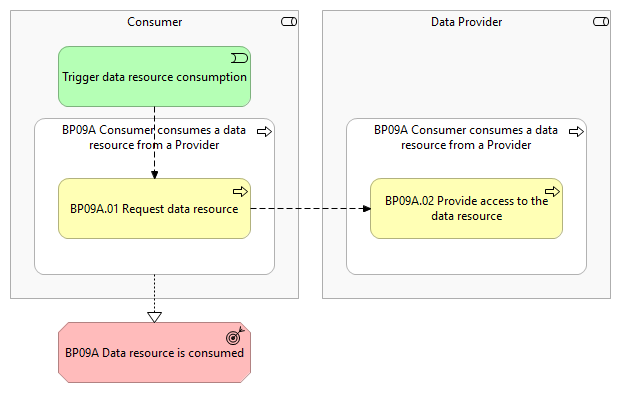This screenshot has width=621, height=393.
Task: Click the event icon on Trigger element
Action: tap(240, 59)
